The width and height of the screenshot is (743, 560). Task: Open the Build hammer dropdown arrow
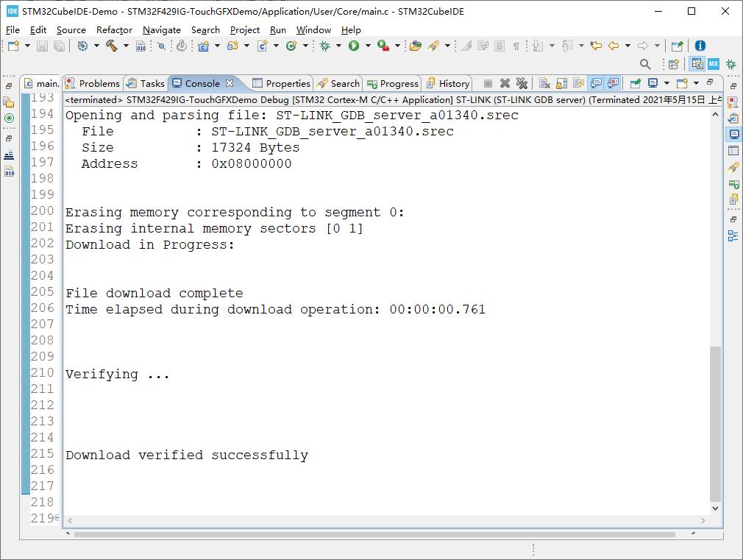click(x=126, y=46)
